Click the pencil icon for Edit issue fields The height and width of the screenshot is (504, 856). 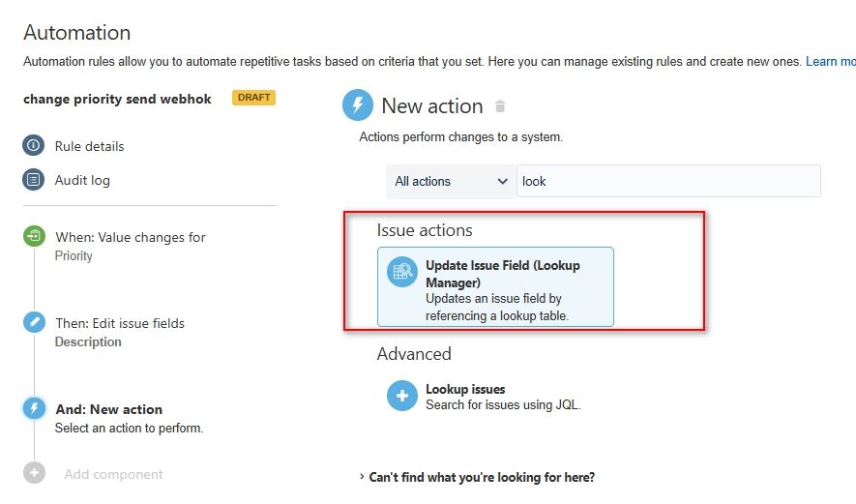[x=34, y=321]
